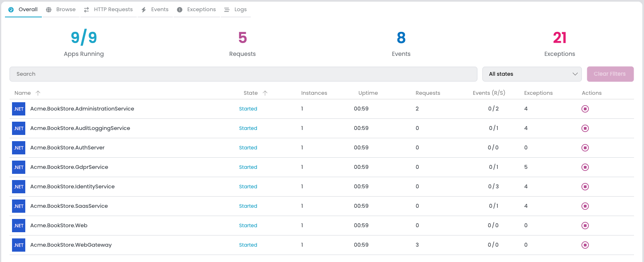Click the Exceptions column header

[538, 93]
